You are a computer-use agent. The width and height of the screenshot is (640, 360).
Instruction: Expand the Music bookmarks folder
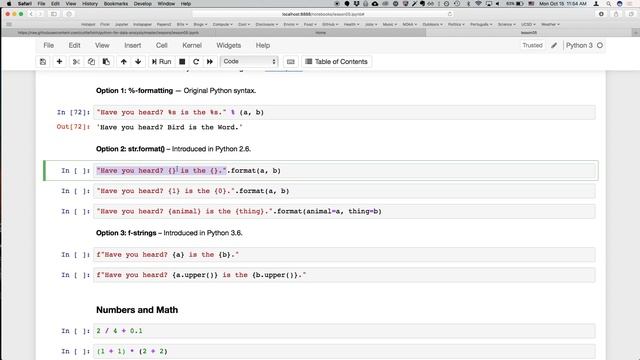coord(390,24)
